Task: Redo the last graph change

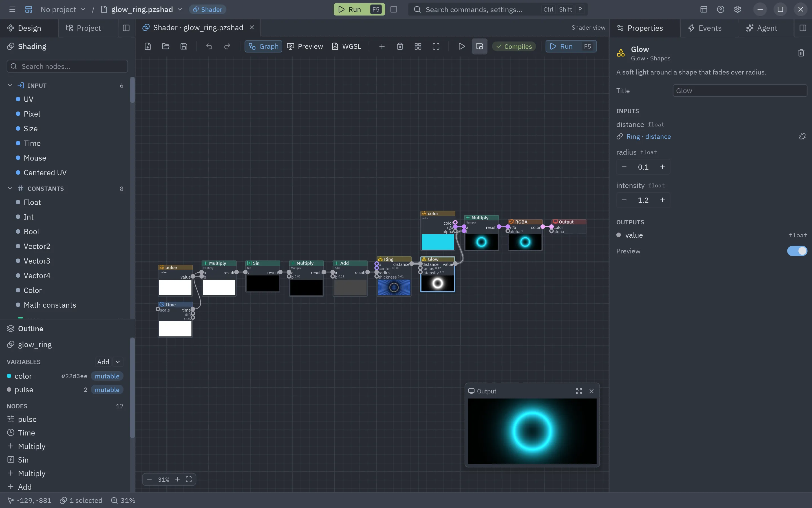Action: (x=227, y=46)
